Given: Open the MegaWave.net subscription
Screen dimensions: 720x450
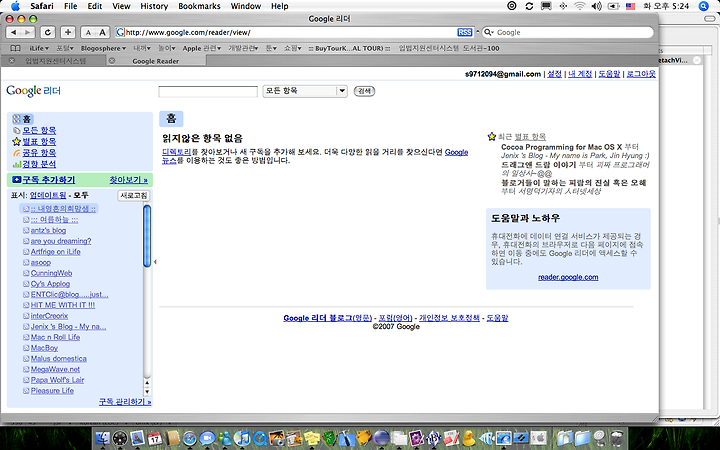Looking at the screenshot, I should (55, 369).
